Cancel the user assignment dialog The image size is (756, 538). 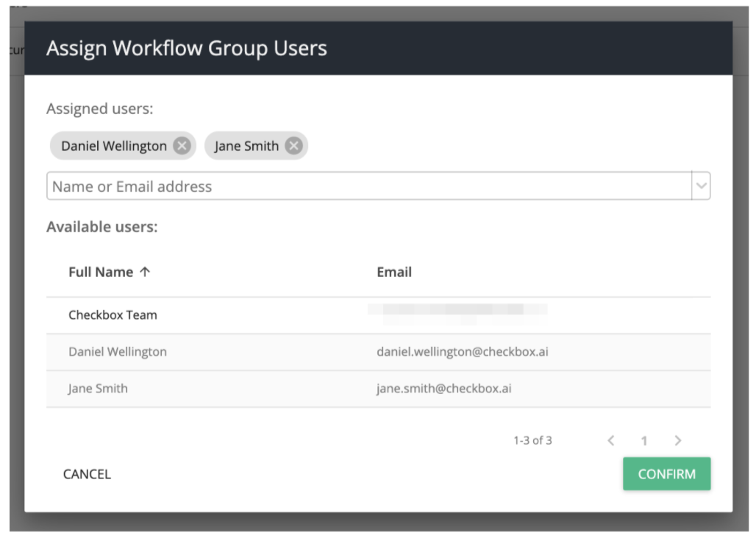(88, 474)
